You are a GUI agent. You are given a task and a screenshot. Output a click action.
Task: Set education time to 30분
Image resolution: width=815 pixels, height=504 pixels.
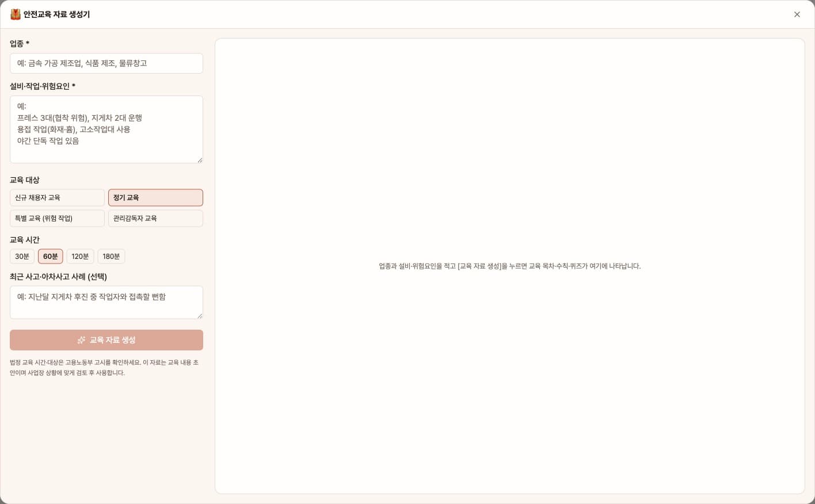[x=22, y=256]
